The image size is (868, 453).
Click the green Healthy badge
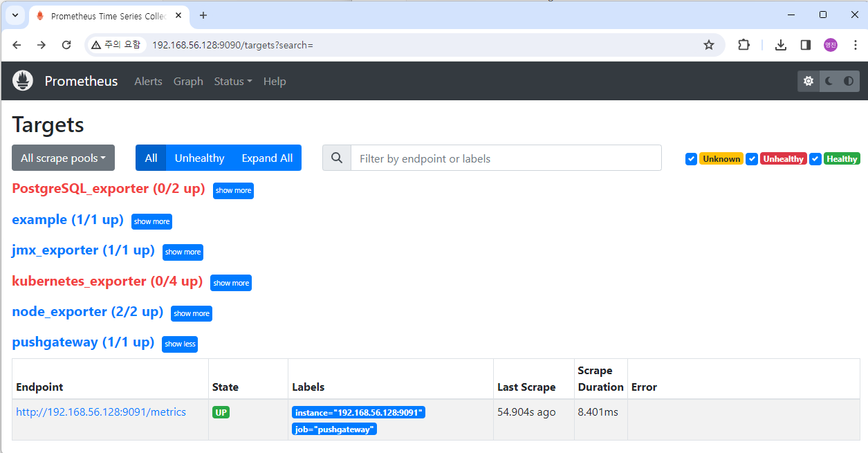pos(842,159)
